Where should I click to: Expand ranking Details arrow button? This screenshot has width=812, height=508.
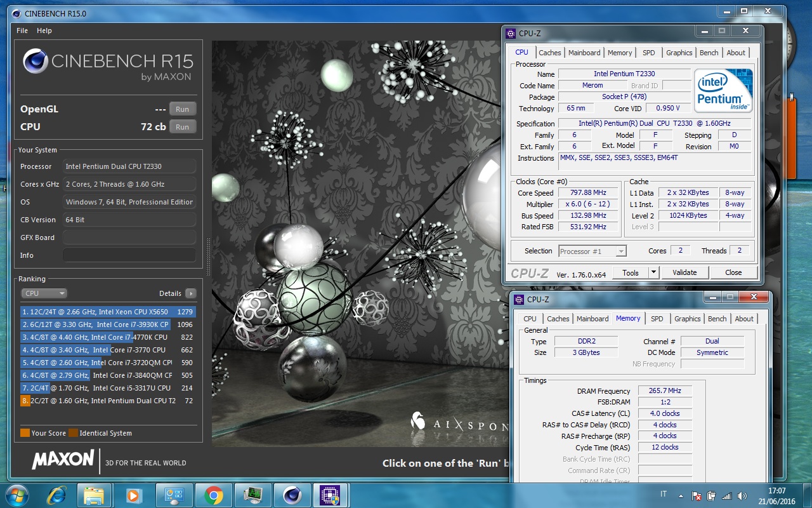(x=190, y=293)
